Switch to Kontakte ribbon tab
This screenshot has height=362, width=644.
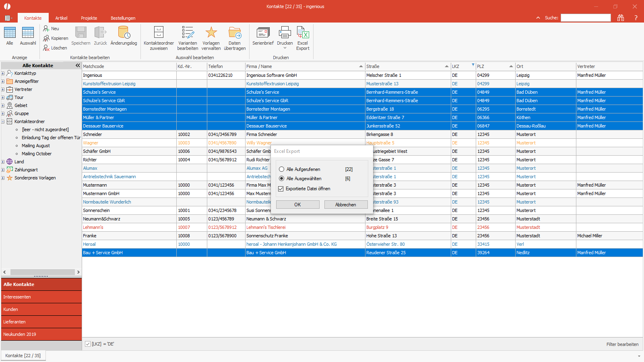(x=33, y=18)
